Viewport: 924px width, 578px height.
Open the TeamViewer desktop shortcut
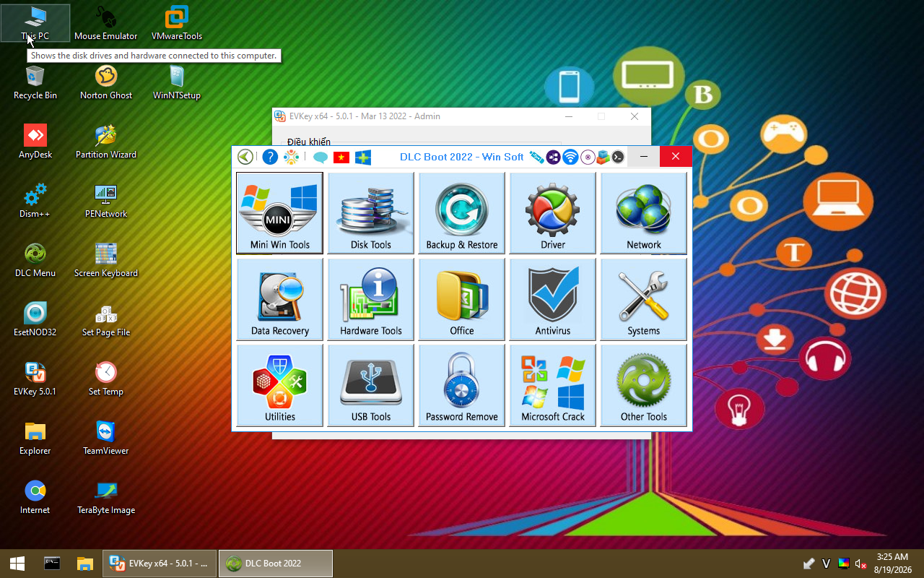[106, 437]
